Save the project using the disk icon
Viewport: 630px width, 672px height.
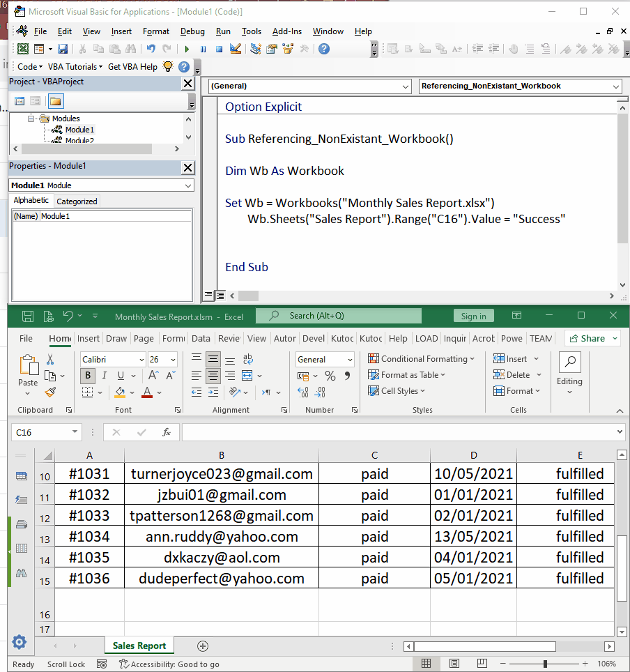[x=63, y=49]
